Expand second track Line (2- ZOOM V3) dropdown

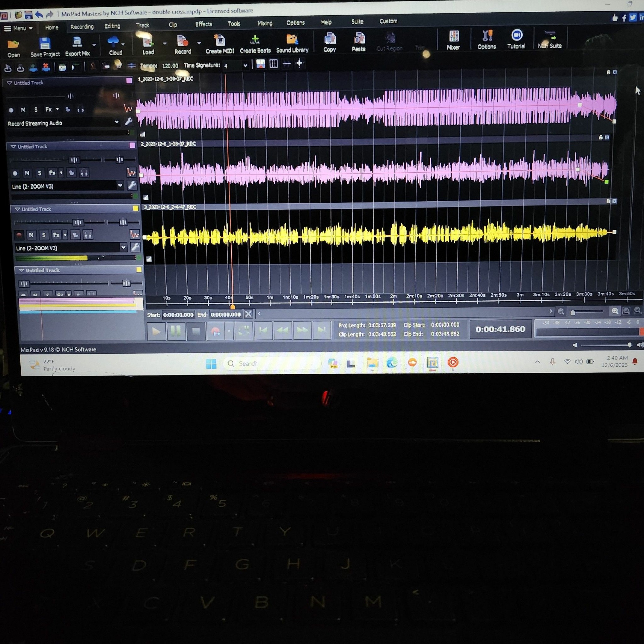click(120, 185)
